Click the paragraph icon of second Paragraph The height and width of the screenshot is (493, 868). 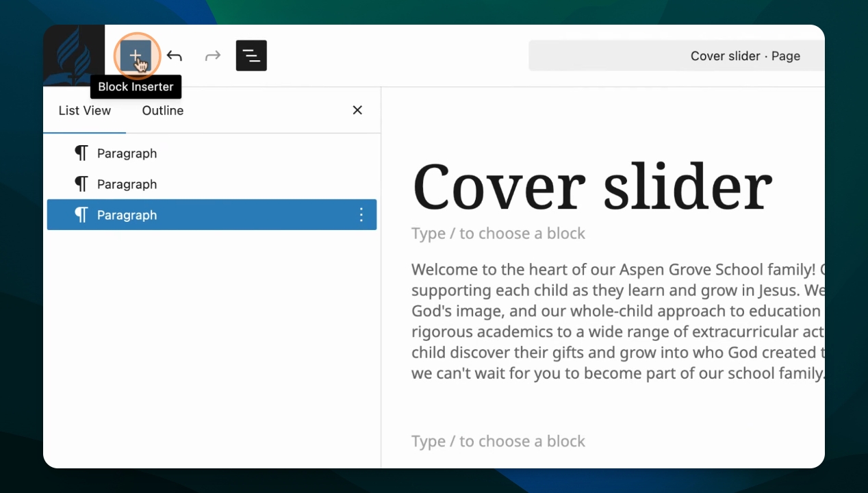click(81, 184)
